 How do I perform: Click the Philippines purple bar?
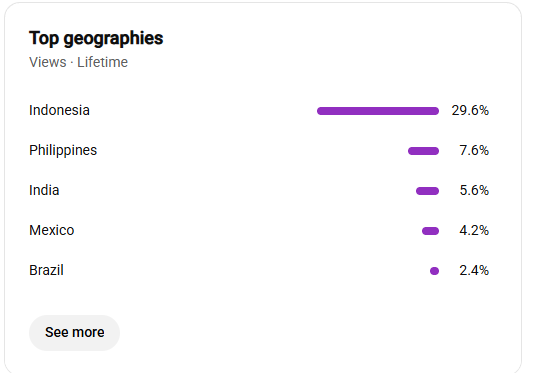[423, 151]
